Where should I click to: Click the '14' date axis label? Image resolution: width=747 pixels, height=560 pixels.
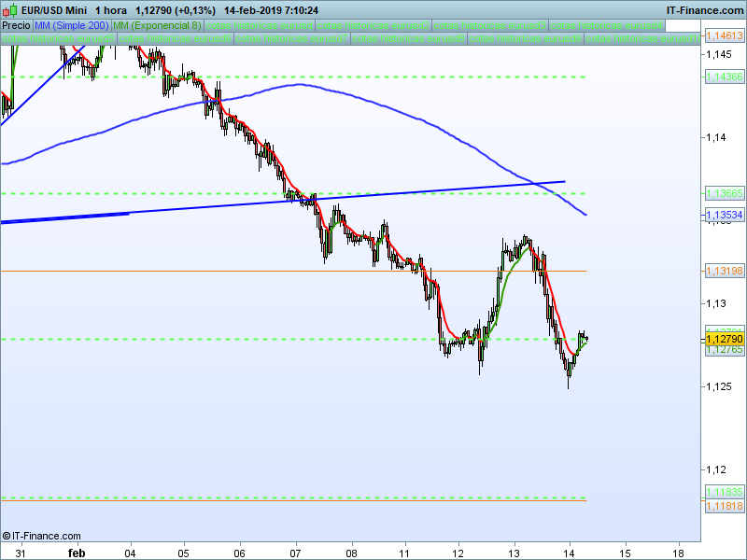[569, 553]
